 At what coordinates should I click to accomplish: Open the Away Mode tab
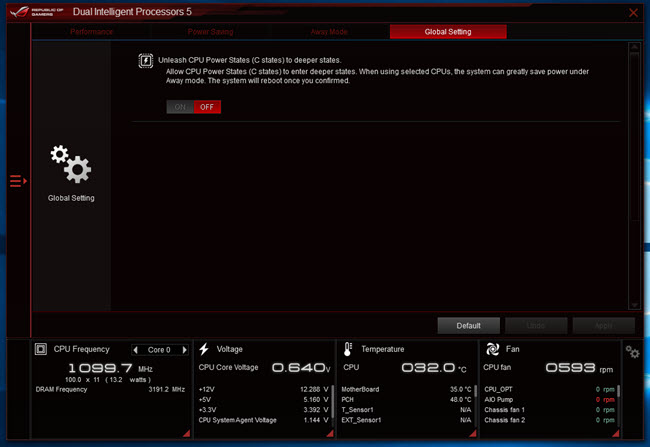tap(329, 32)
